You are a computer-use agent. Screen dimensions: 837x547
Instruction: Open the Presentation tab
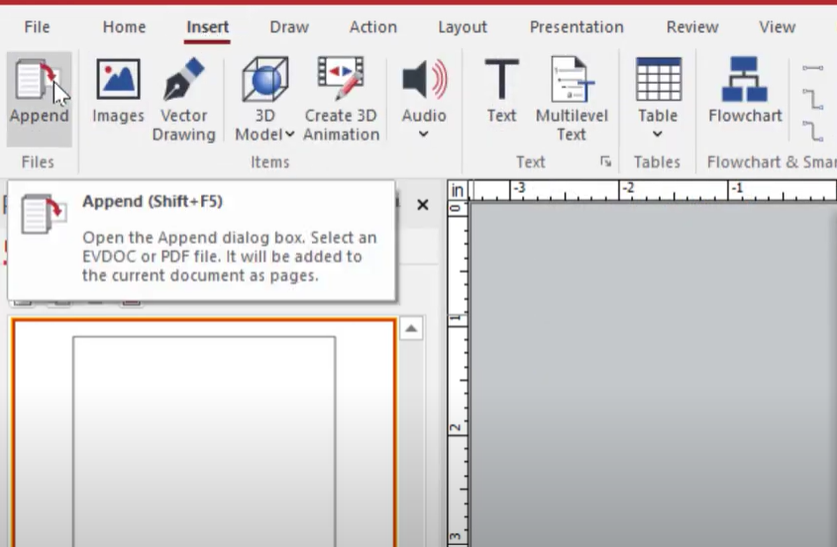point(576,27)
